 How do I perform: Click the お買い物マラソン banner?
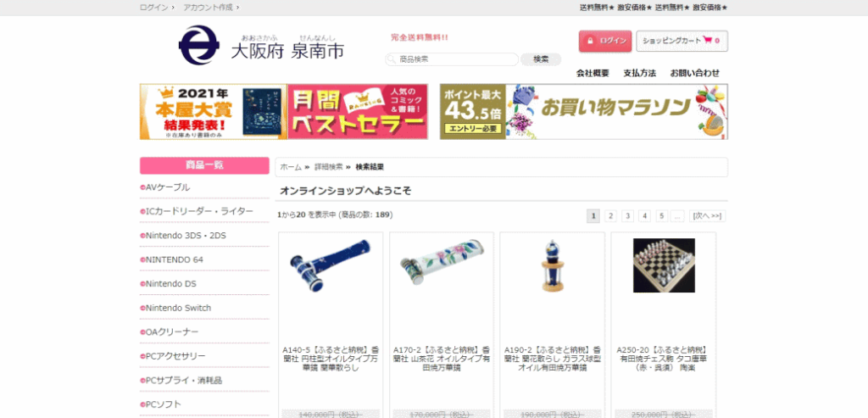[x=583, y=111]
